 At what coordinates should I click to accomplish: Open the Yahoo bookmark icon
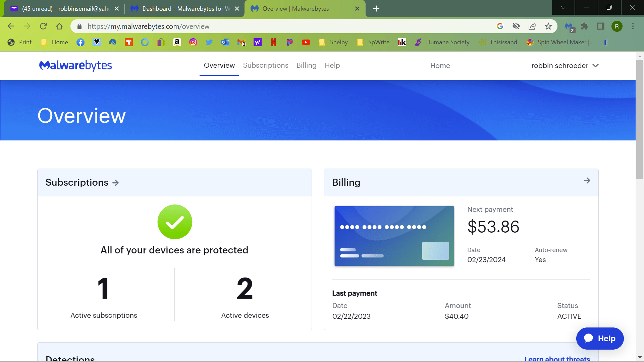(x=258, y=42)
